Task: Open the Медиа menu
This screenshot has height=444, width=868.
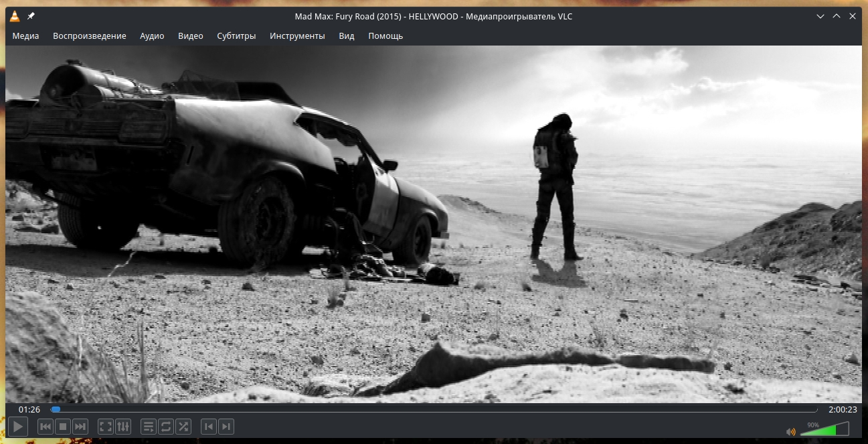Action: (x=25, y=36)
